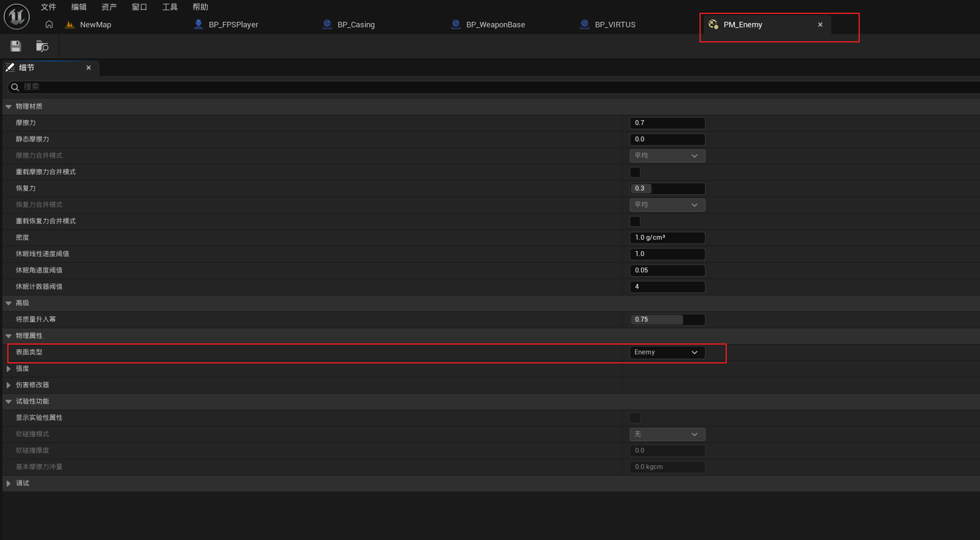Click the details search box
The height and width of the screenshot is (540, 980).
coord(494,87)
